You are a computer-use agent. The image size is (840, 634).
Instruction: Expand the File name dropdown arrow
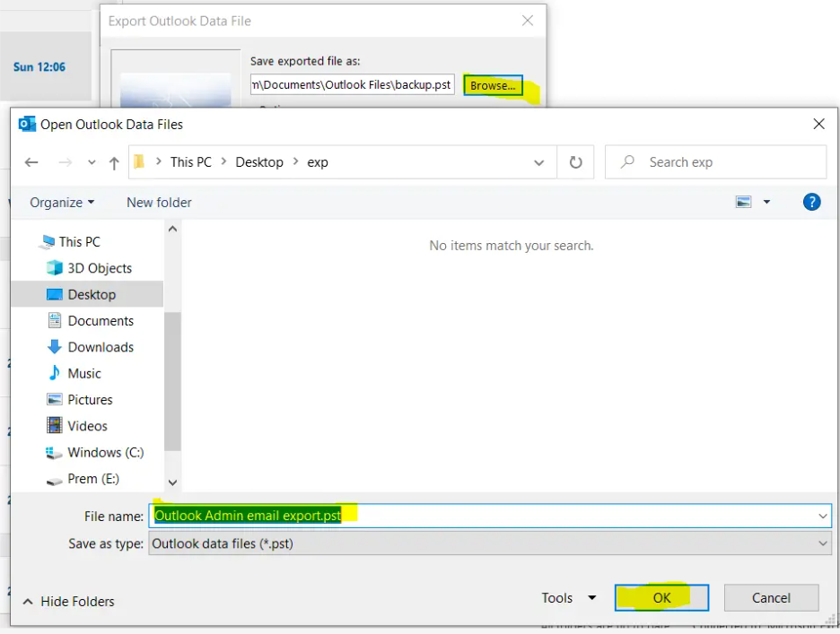click(822, 517)
